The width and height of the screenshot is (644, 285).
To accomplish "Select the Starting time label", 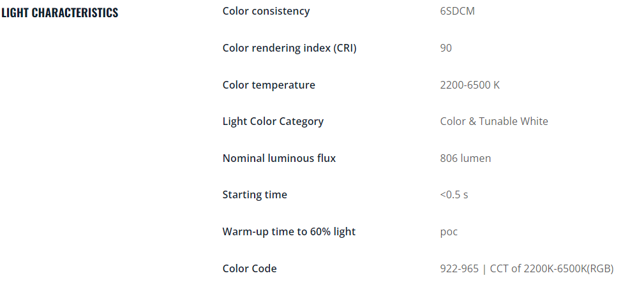I will (x=255, y=195).
